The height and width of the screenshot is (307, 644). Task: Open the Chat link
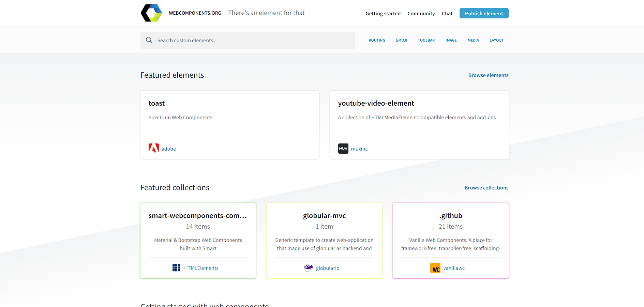pos(447,13)
